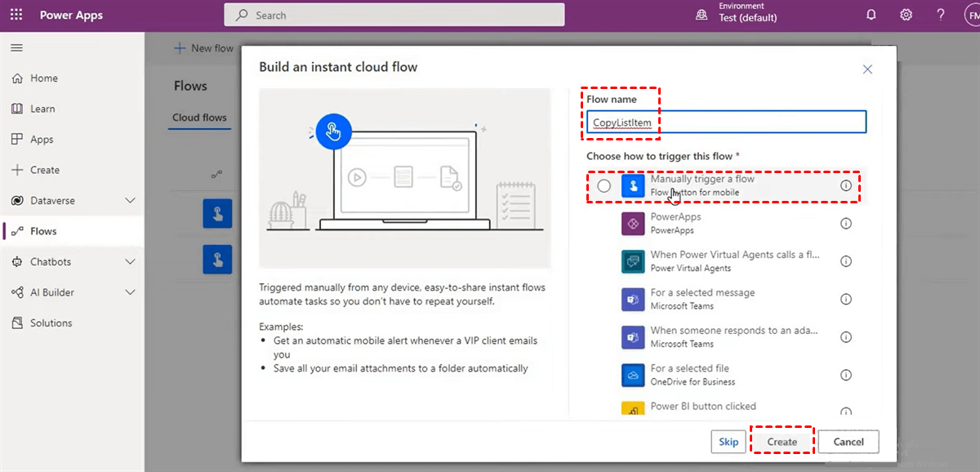Show info for adaptive card response trigger
Screen dimensions: 980x472
click(846, 337)
